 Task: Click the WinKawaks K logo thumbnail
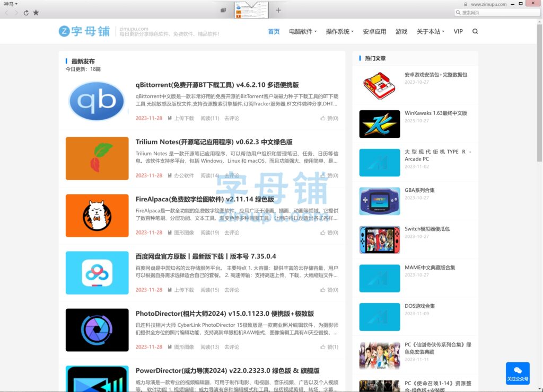(380, 124)
